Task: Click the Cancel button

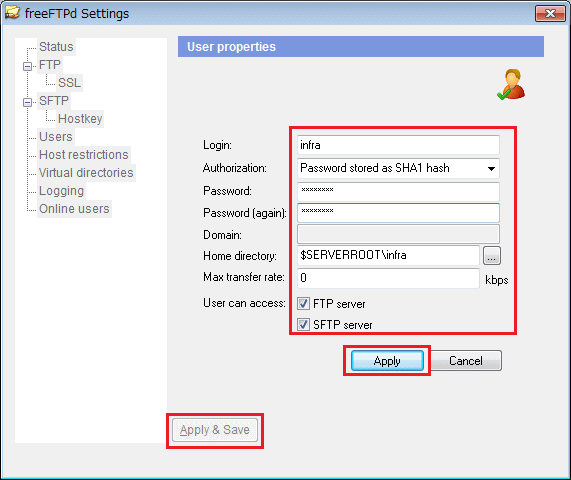Action: tap(466, 361)
